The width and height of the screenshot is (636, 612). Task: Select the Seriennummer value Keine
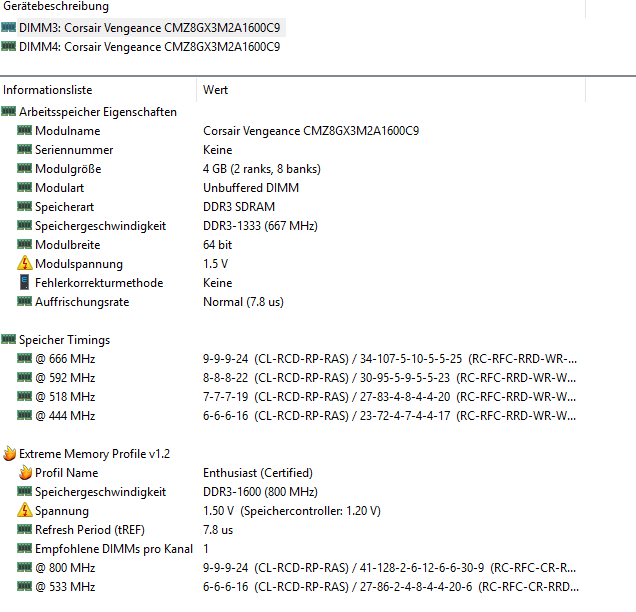pos(217,150)
